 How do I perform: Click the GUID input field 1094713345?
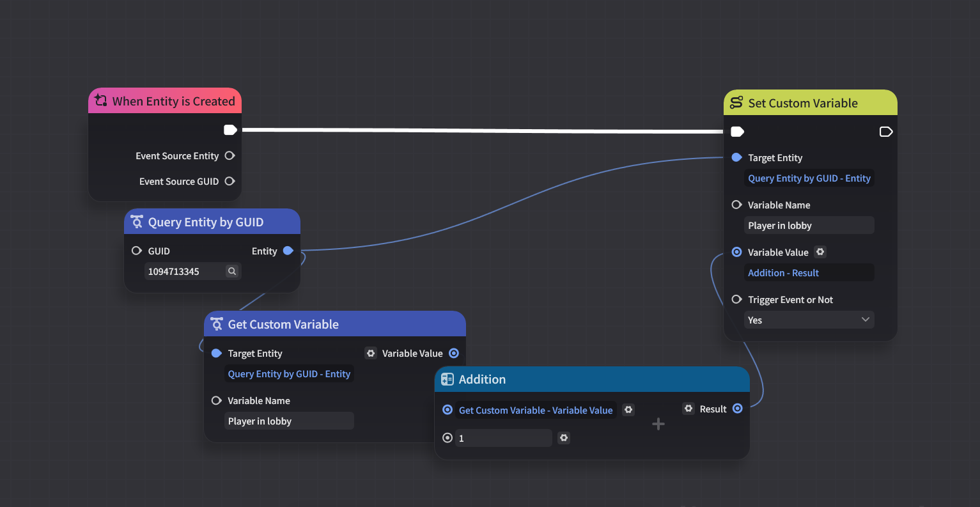tap(192, 271)
